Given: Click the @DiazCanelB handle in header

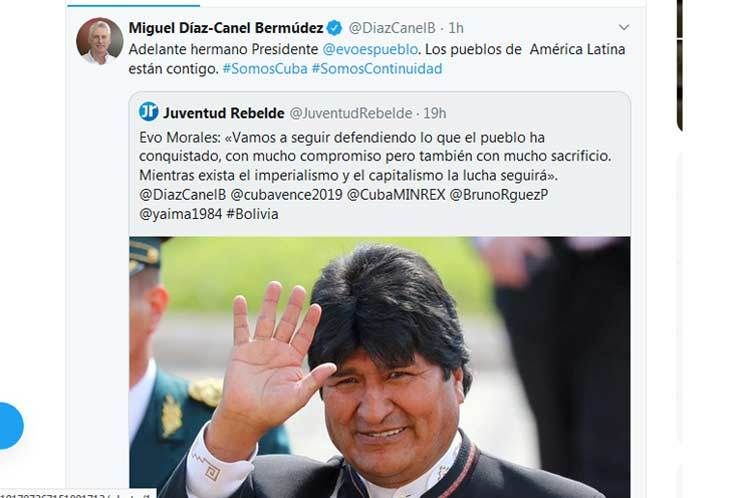Looking at the screenshot, I should click(x=392, y=28).
